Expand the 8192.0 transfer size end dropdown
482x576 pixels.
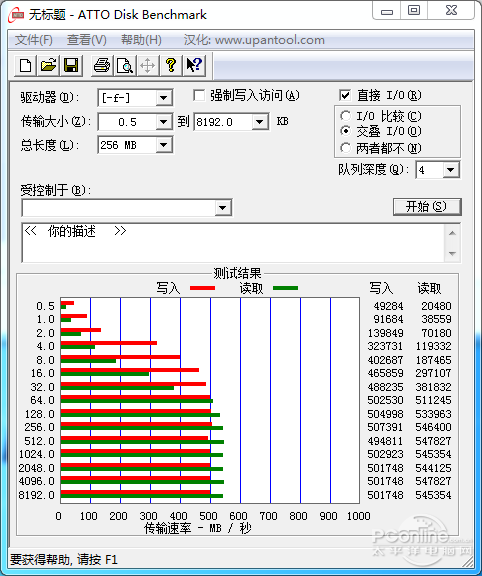[259, 122]
